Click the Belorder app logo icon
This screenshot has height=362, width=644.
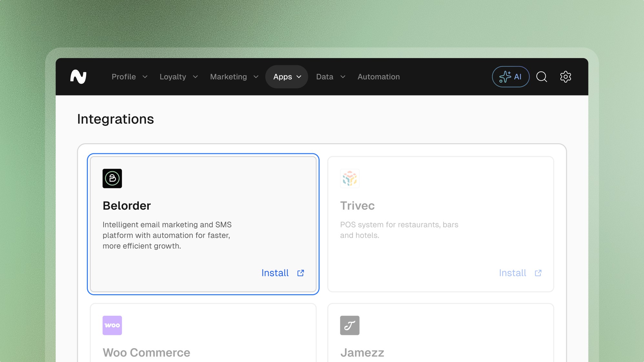coord(112,178)
